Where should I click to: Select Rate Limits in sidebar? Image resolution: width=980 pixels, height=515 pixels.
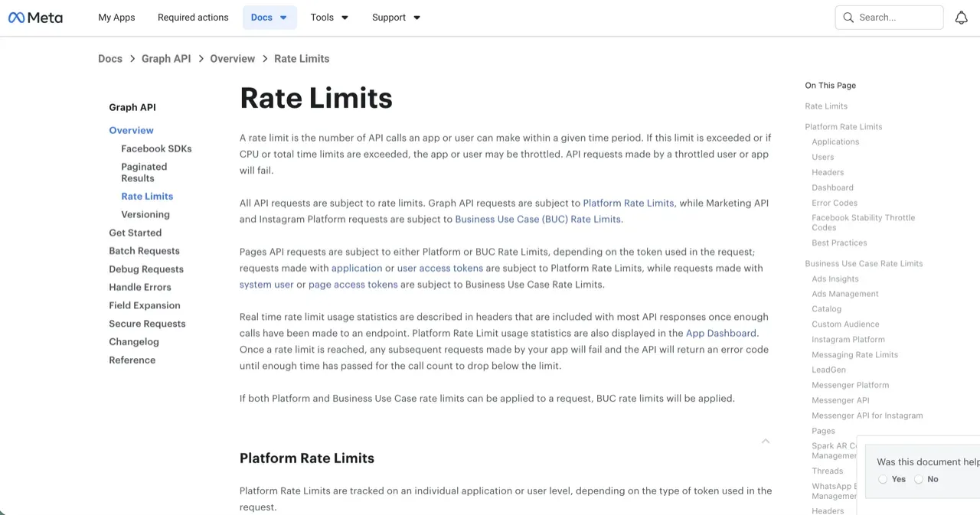147,197
